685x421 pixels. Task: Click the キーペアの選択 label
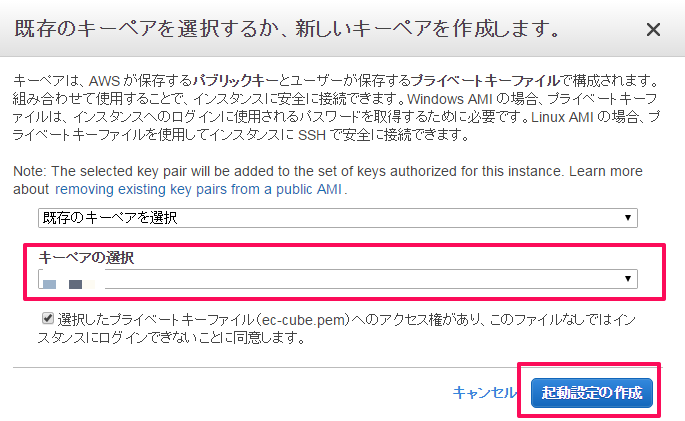click(x=86, y=258)
